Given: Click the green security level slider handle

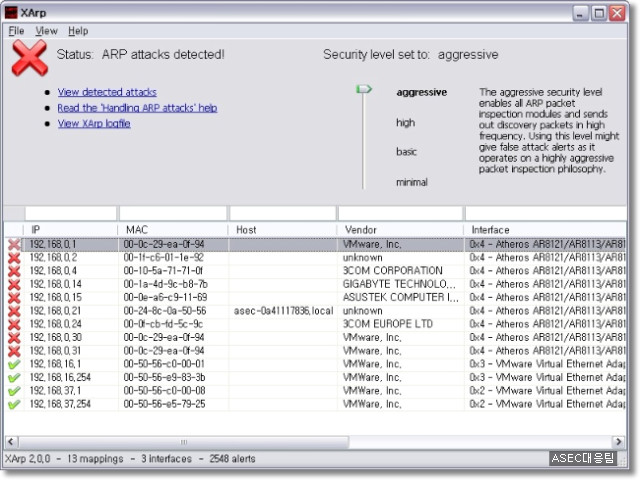Looking at the screenshot, I should [364, 90].
